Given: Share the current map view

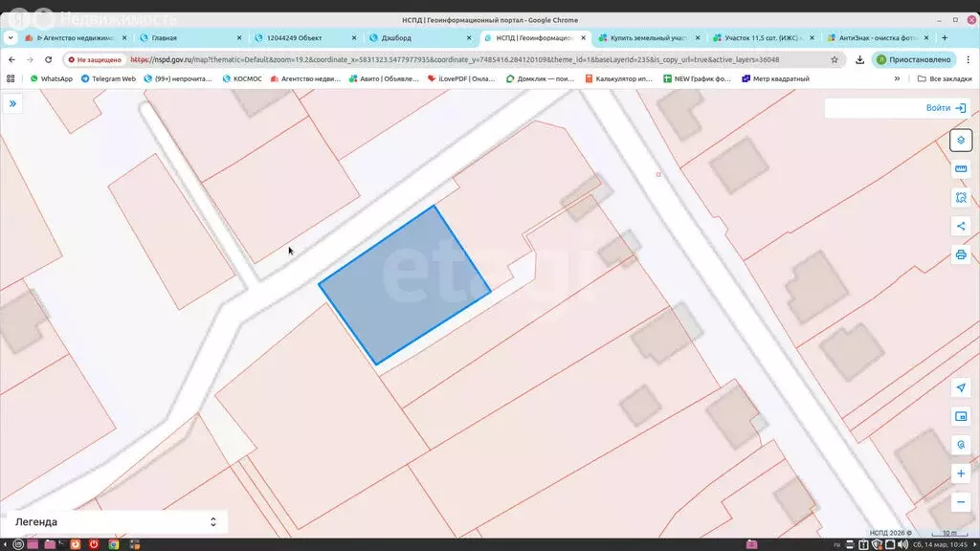Looking at the screenshot, I should 961,227.
